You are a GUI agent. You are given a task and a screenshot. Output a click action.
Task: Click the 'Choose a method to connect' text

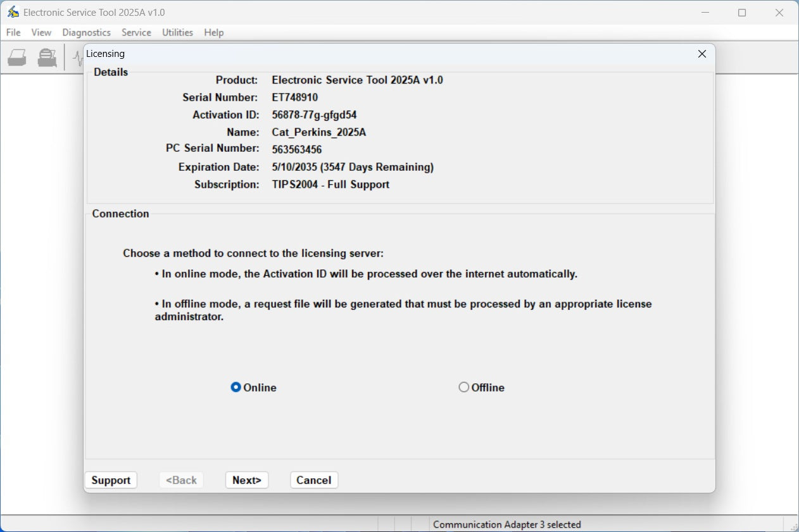coord(253,254)
